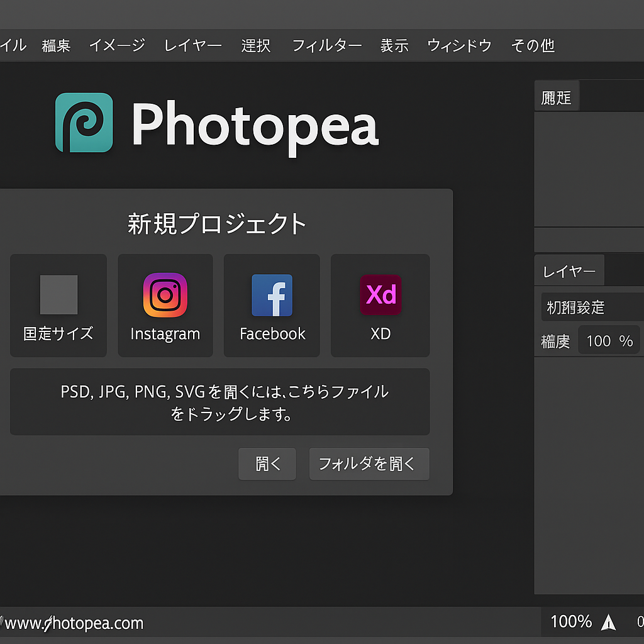Switch to the 履歴 panel tab

557,97
